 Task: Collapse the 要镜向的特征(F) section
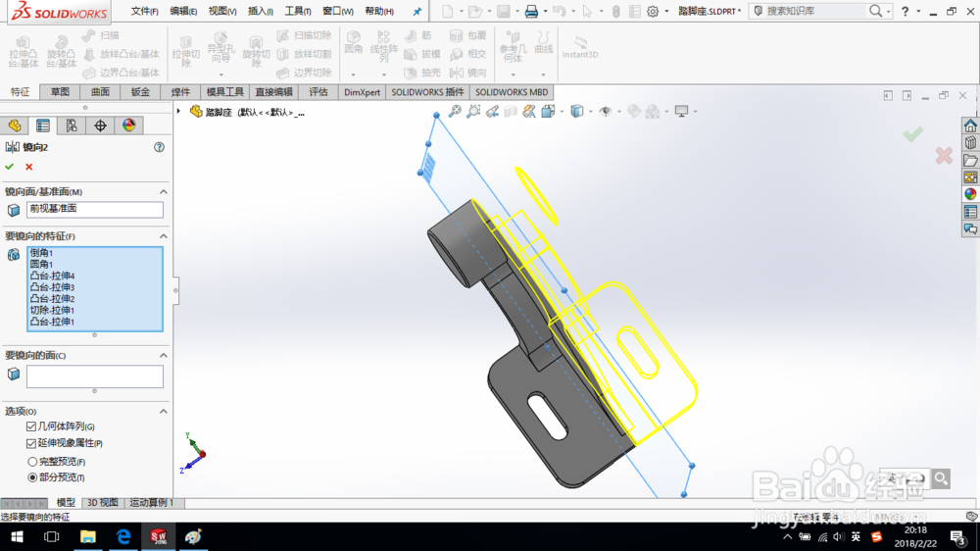[x=163, y=235]
